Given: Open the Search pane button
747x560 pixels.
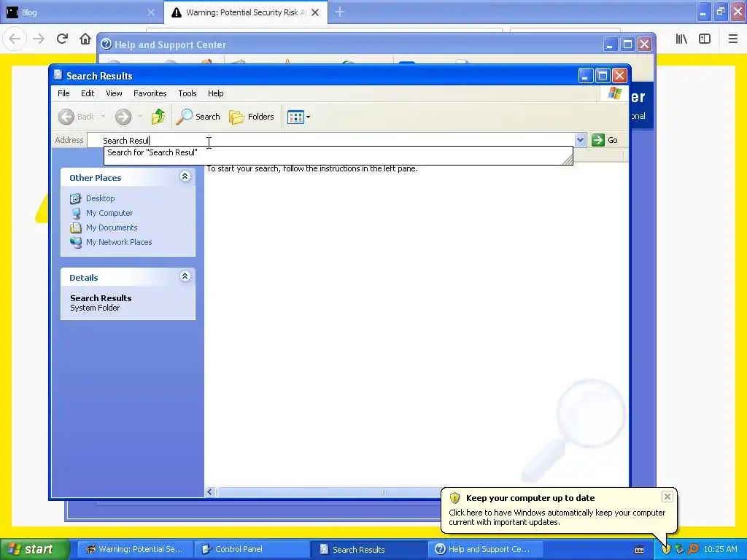Looking at the screenshot, I should pos(198,117).
